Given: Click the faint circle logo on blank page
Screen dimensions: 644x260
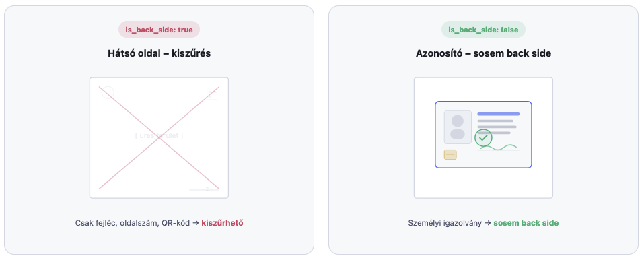Looking at the screenshot, I should pos(108,92).
